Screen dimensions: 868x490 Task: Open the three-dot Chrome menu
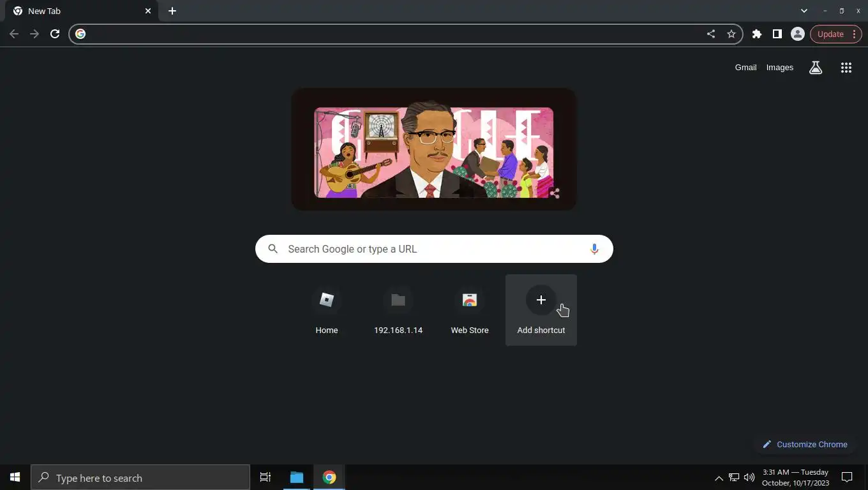coord(854,34)
